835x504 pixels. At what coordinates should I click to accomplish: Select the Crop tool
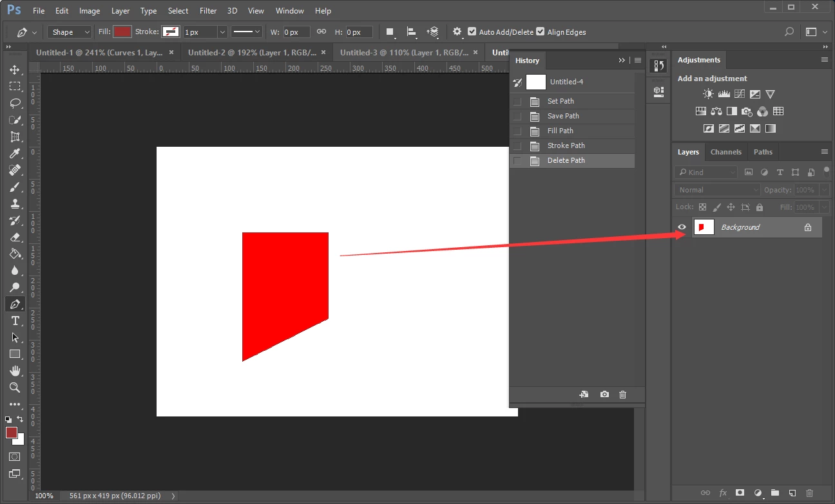(15, 136)
